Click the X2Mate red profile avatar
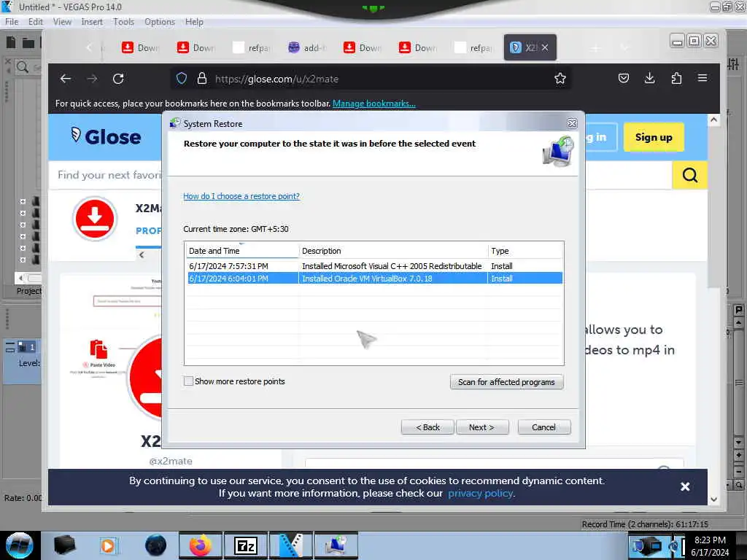This screenshot has height=560, width=747. pyautogui.click(x=94, y=219)
